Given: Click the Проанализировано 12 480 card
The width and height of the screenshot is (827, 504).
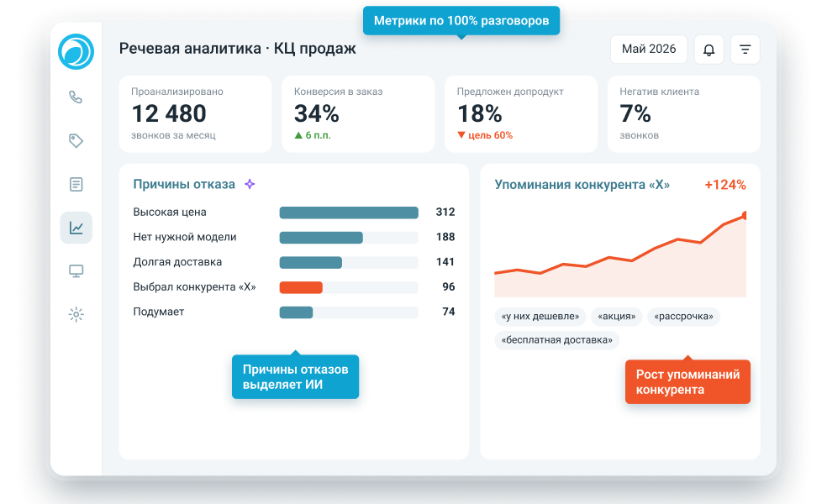Looking at the screenshot, I should [x=195, y=114].
